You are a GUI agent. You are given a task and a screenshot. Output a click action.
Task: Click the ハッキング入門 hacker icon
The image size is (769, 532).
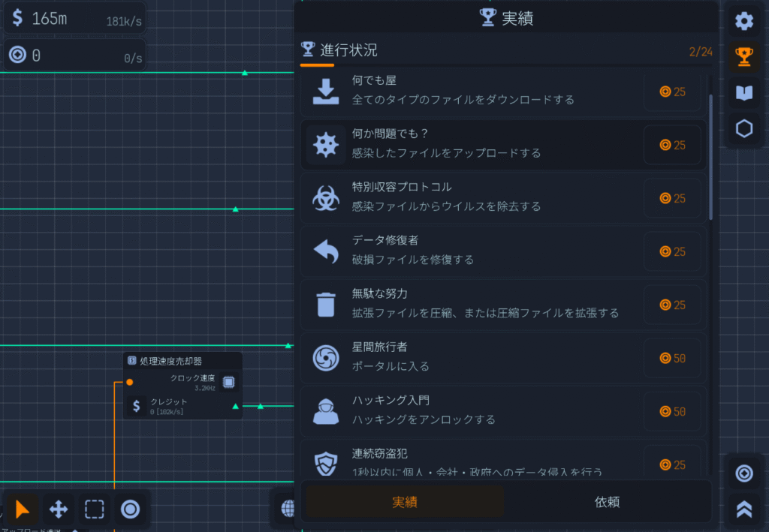325,411
